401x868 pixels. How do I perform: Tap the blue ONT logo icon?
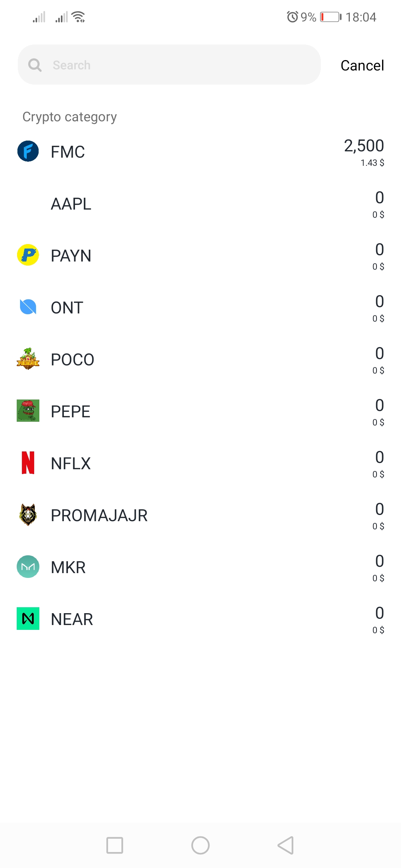pyautogui.click(x=28, y=307)
